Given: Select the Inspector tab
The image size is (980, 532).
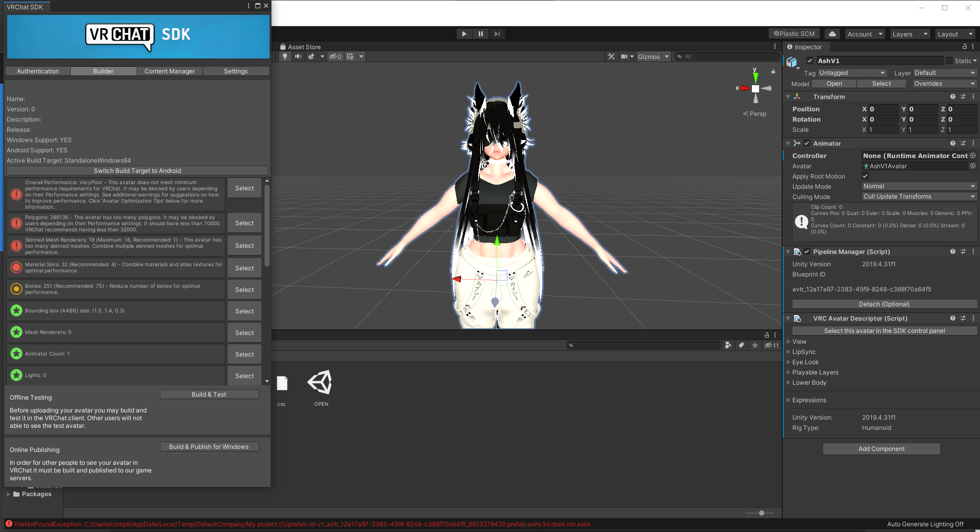Looking at the screenshot, I should [804, 47].
